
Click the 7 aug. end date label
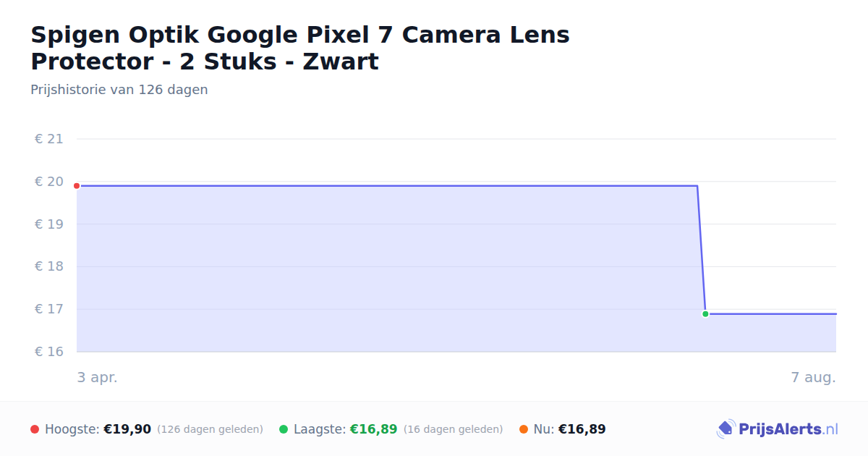pyautogui.click(x=814, y=378)
